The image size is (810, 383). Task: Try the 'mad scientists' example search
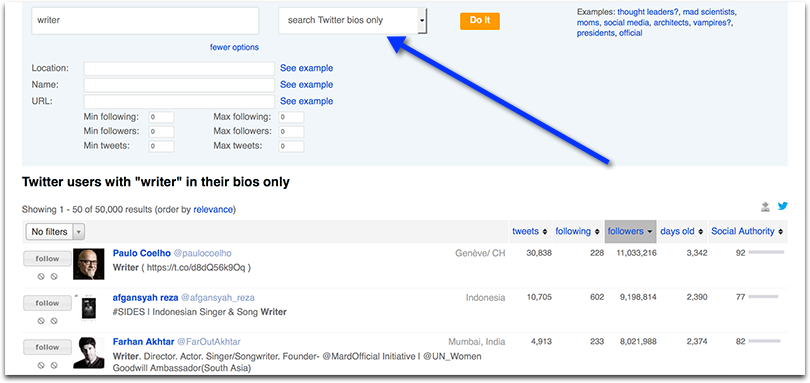point(710,12)
